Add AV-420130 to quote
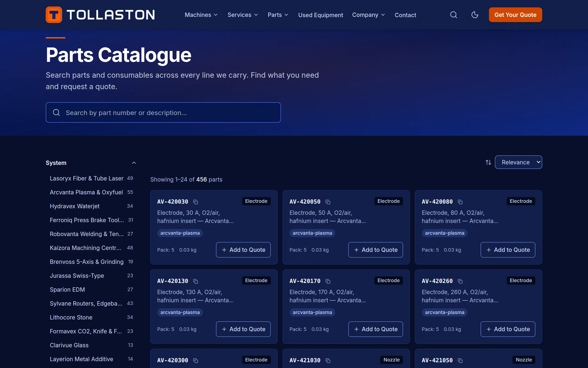 click(243, 329)
